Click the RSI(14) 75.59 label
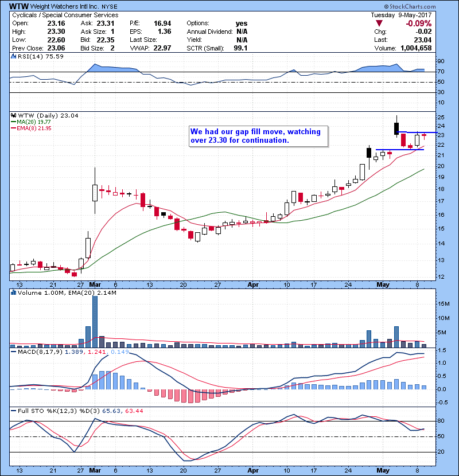 [x=41, y=56]
